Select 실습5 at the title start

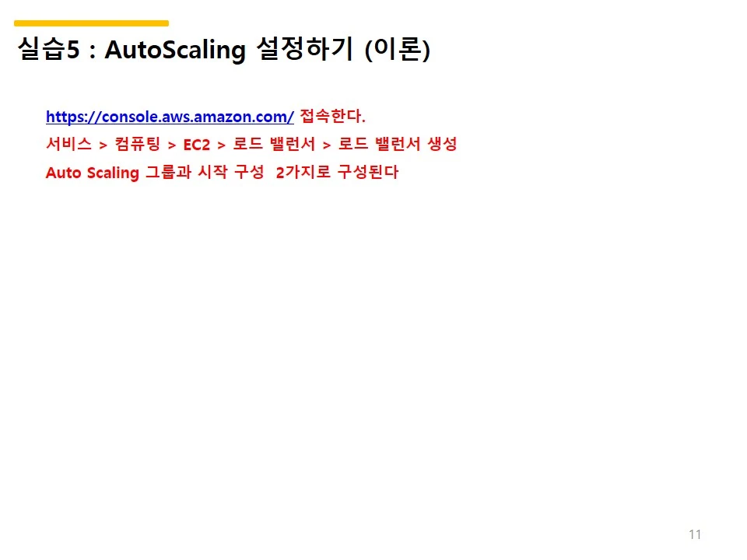pyautogui.click(x=48, y=48)
